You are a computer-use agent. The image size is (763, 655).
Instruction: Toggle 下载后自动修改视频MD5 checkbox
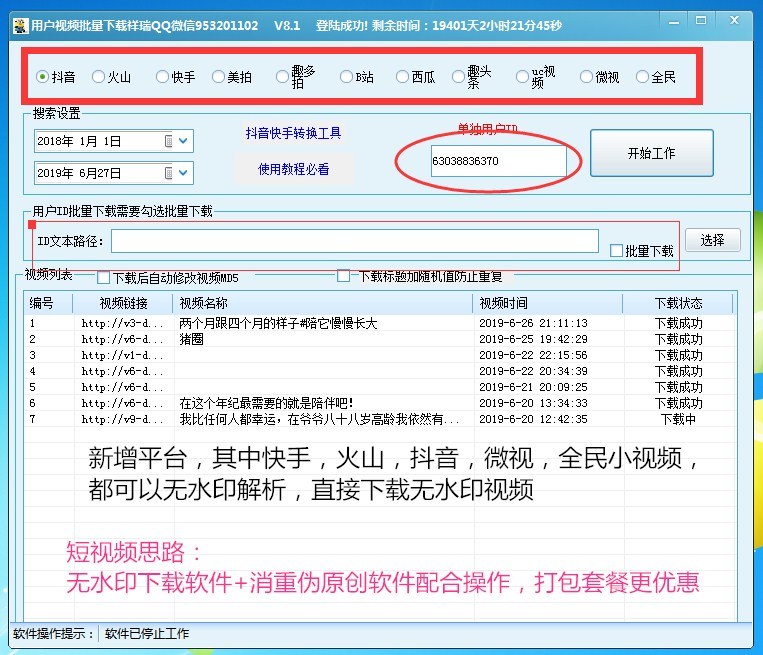(x=103, y=277)
